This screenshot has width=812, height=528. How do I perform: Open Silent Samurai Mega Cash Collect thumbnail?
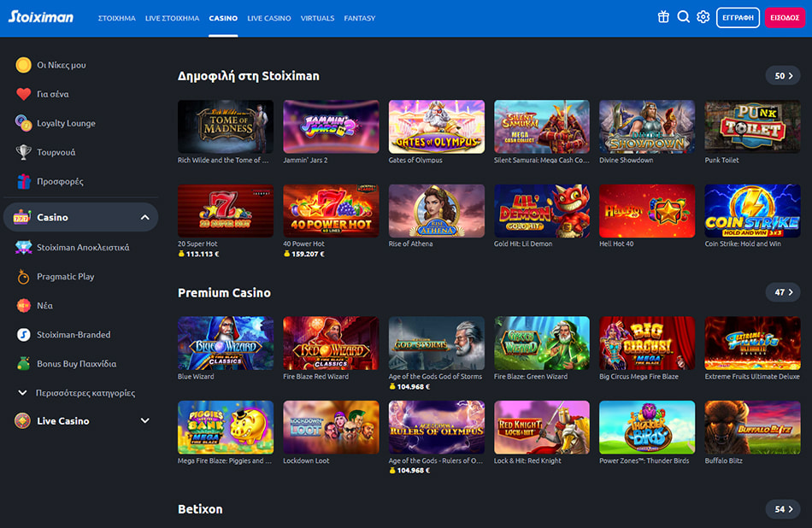(542, 126)
